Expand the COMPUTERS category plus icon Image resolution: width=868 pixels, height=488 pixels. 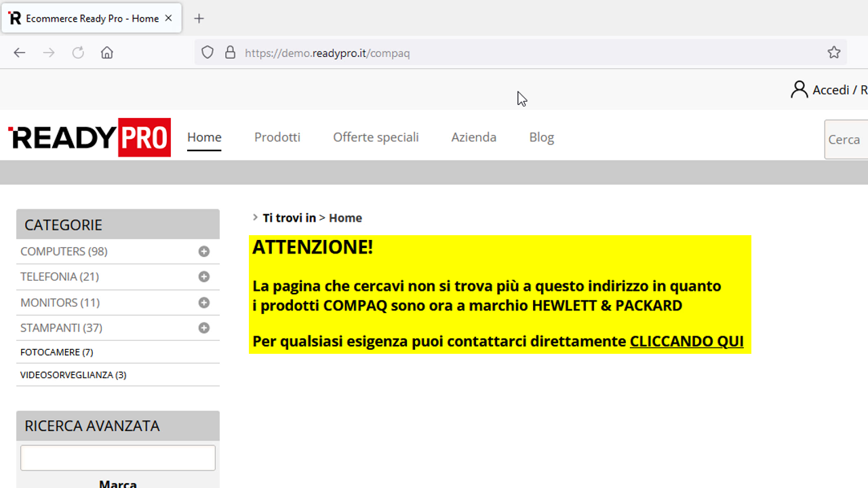203,251
